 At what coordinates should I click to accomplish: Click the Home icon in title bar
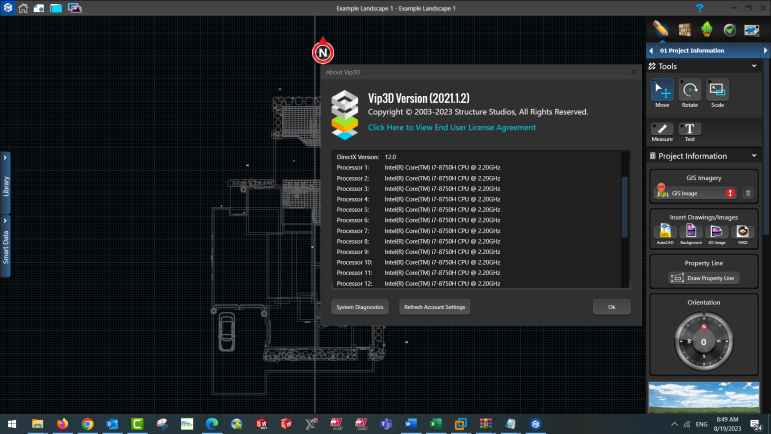point(23,8)
